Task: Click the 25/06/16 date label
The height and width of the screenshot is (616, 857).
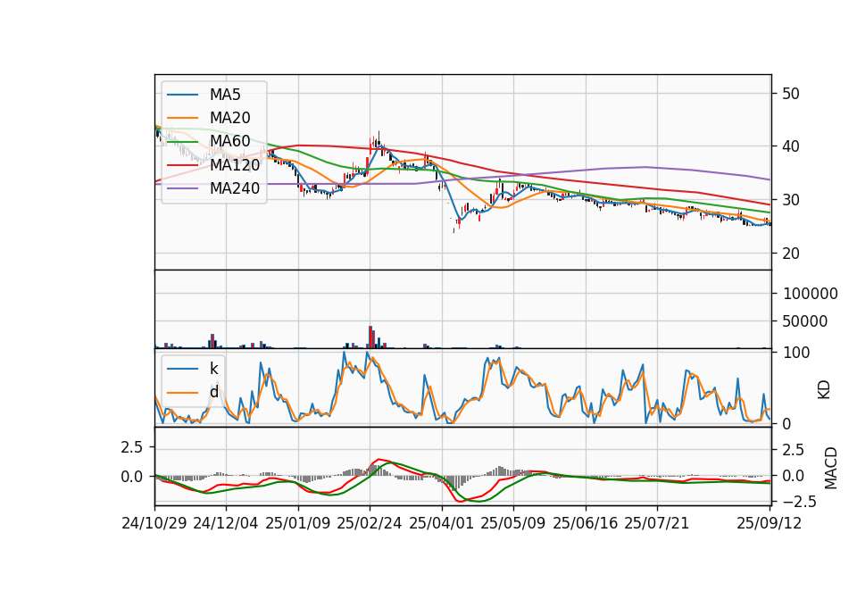Action: tap(586, 523)
